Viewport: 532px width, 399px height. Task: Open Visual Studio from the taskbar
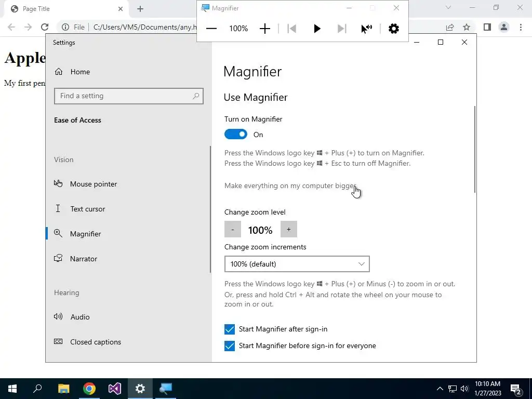(x=115, y=389)
